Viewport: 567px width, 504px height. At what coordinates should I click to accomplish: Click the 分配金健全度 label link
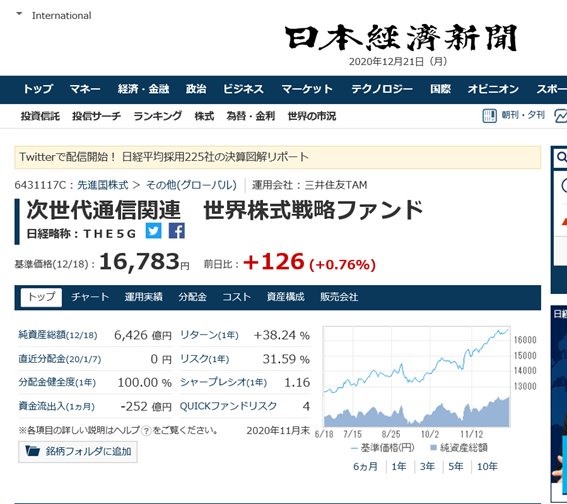pos(57,382)
